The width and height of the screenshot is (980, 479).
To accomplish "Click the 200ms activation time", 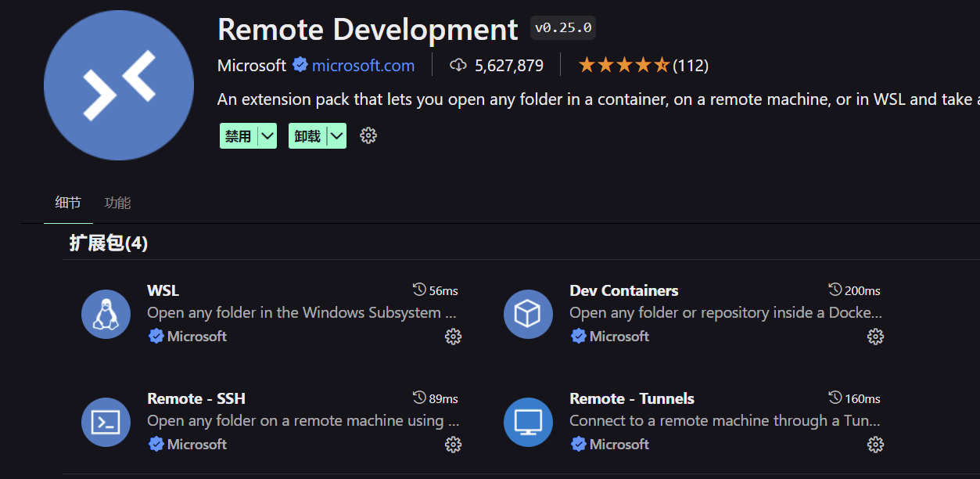I will pos(863,291).
